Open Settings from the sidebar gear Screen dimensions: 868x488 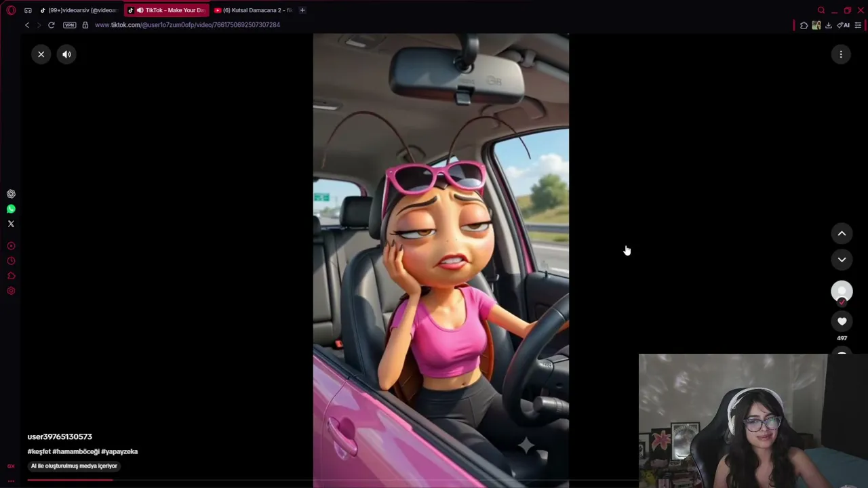(11, 291)
